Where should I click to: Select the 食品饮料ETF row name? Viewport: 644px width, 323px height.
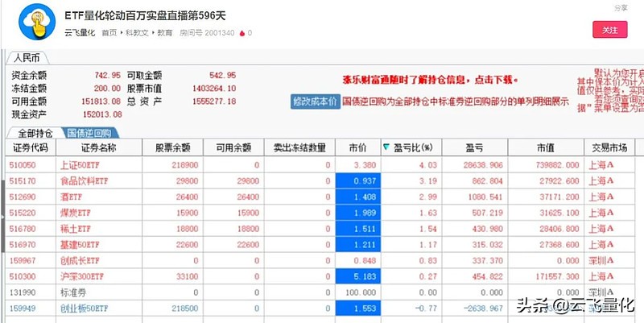point(85,181)
